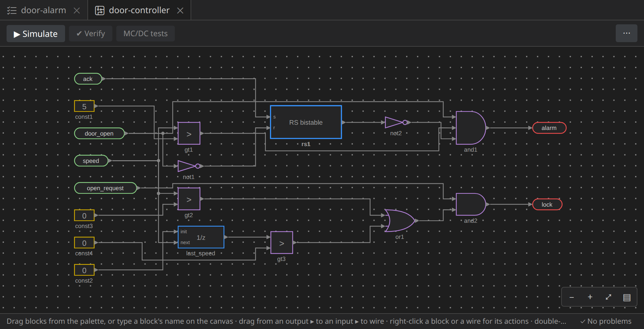Select the lock output port
The height and width of the screenshot is (329, 644).
click(547, 204)
